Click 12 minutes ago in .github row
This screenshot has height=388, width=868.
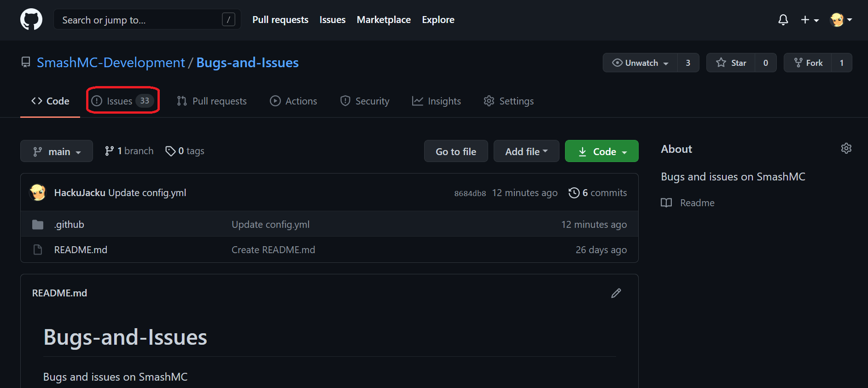point(594,225)
